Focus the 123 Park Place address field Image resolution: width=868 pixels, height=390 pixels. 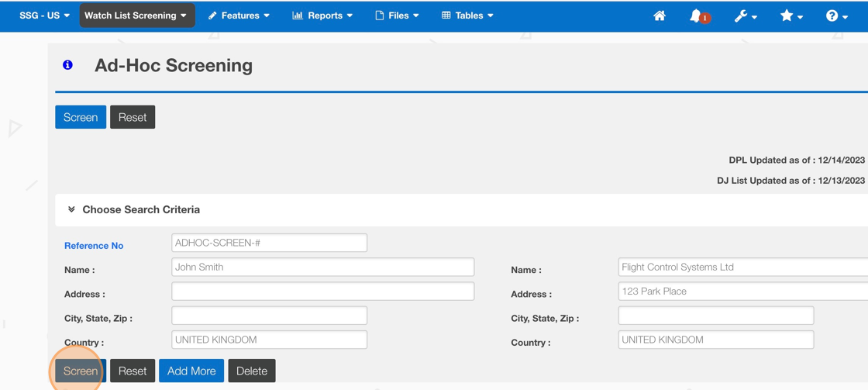(x=743, y=292)
